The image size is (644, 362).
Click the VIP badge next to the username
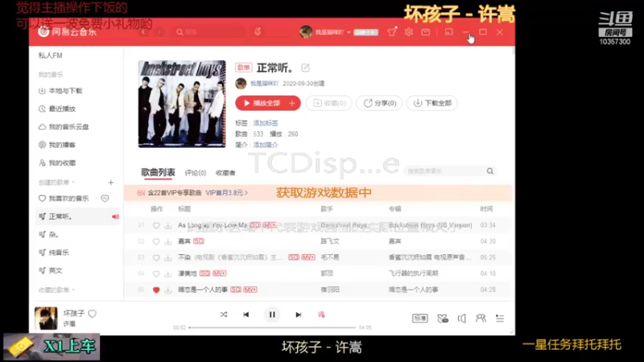pos(365,32)
